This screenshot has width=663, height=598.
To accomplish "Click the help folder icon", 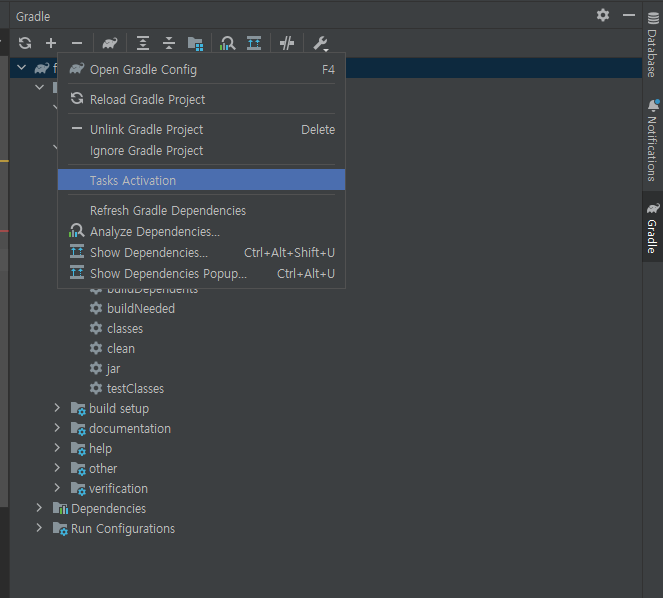I will click(x=78, y=449).
